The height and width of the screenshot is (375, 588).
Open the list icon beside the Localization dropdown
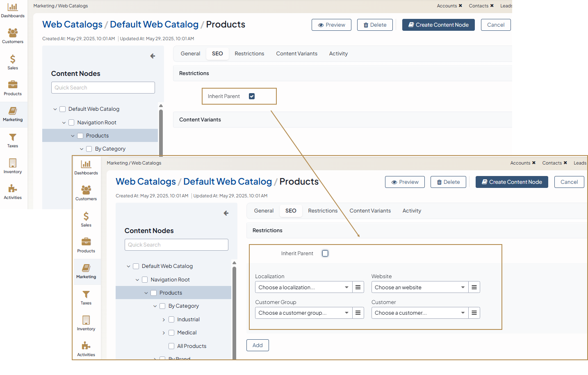(358, 287)
